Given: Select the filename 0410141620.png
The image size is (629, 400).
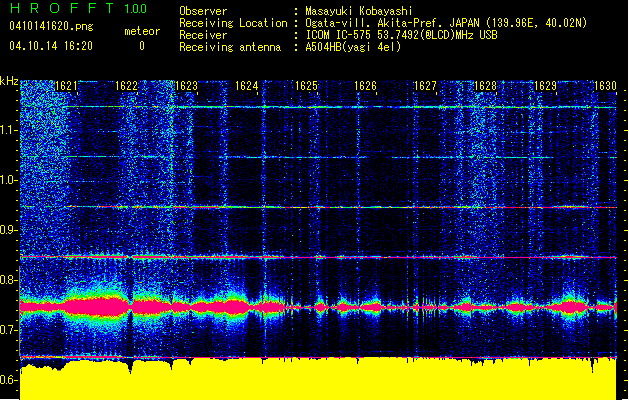Looking at the screenshot, I should [x=51, y=26].
